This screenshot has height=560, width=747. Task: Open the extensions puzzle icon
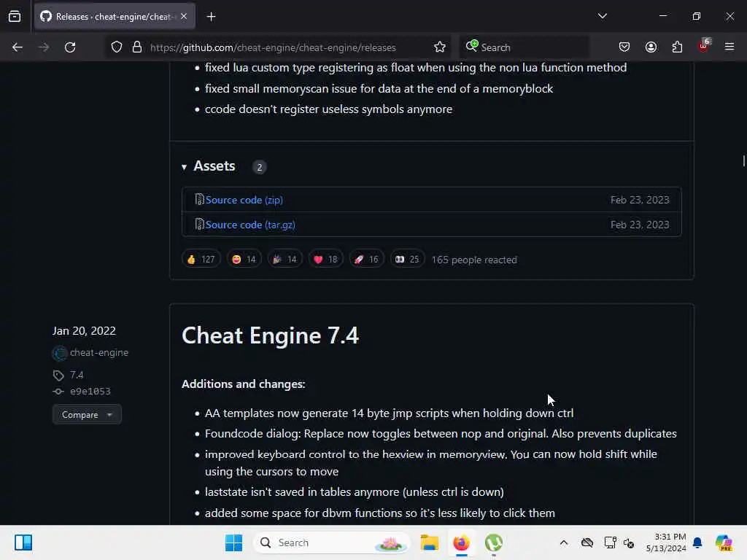677,47
